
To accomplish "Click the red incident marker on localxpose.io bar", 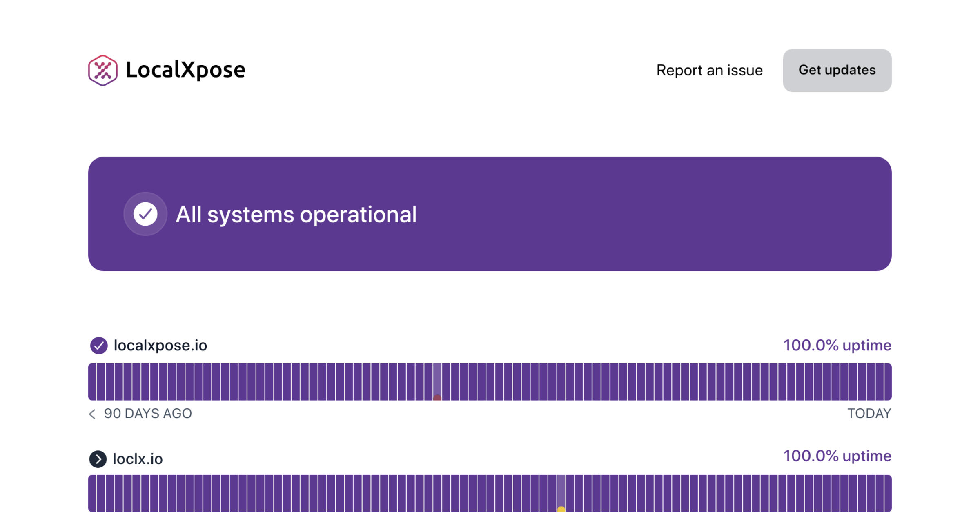I will (x=437, y=397).
